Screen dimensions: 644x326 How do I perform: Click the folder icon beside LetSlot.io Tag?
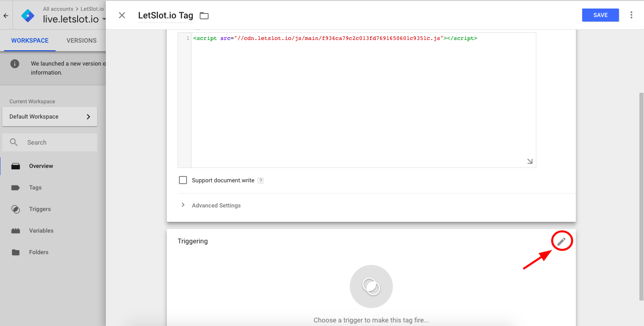click(204, 16)
